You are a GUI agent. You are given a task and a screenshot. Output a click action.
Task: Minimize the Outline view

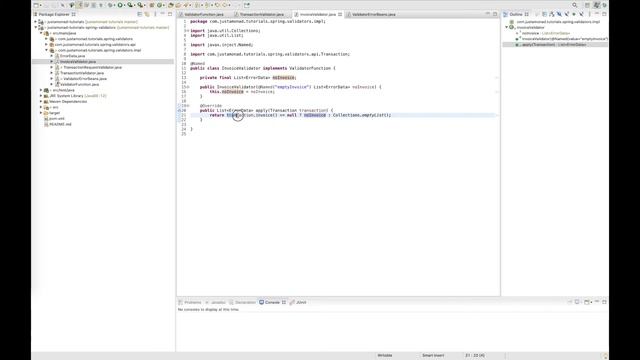[597, 14]
